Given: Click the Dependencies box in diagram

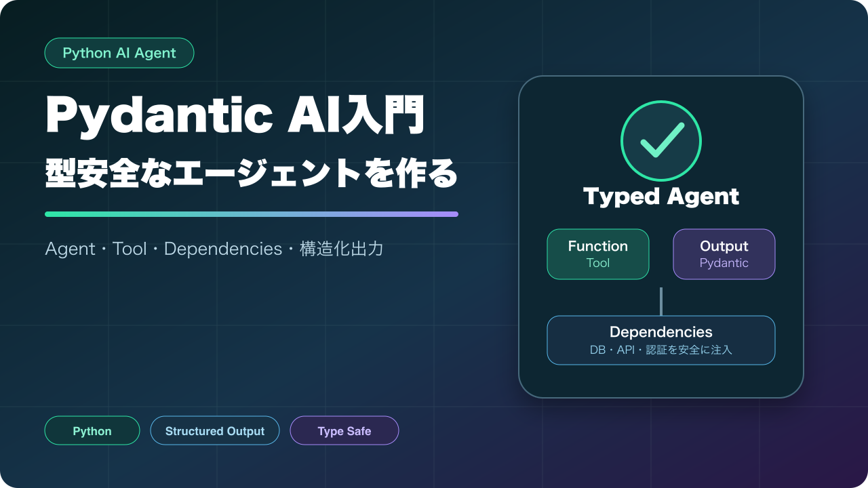Looking at the screenshot, I should coord(661,340).
